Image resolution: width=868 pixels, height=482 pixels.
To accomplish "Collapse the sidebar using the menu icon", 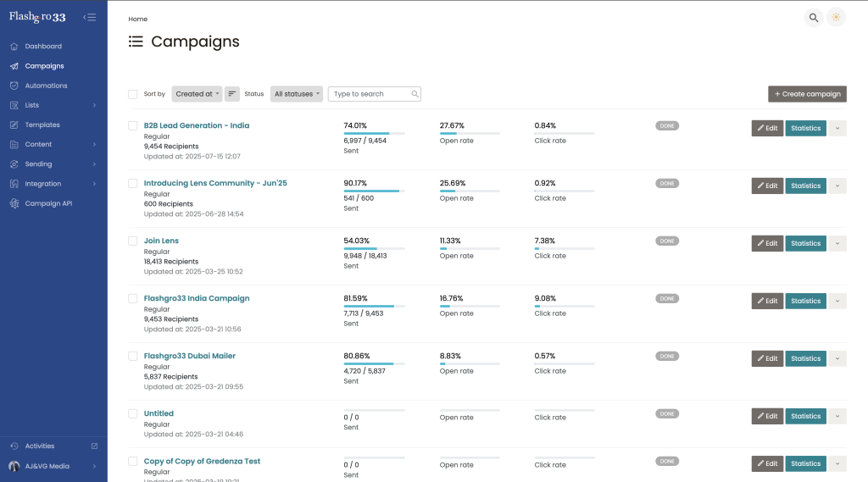I will click(89, 17).
